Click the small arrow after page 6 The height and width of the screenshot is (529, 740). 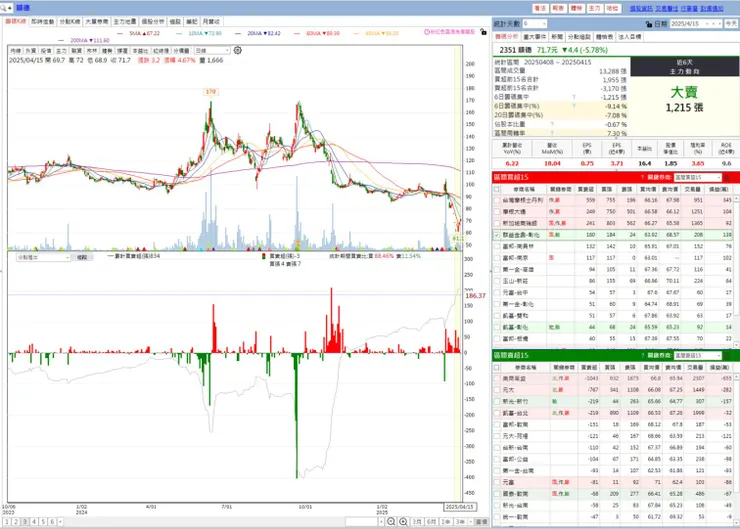pyautogui.click(x=60, y=521)
